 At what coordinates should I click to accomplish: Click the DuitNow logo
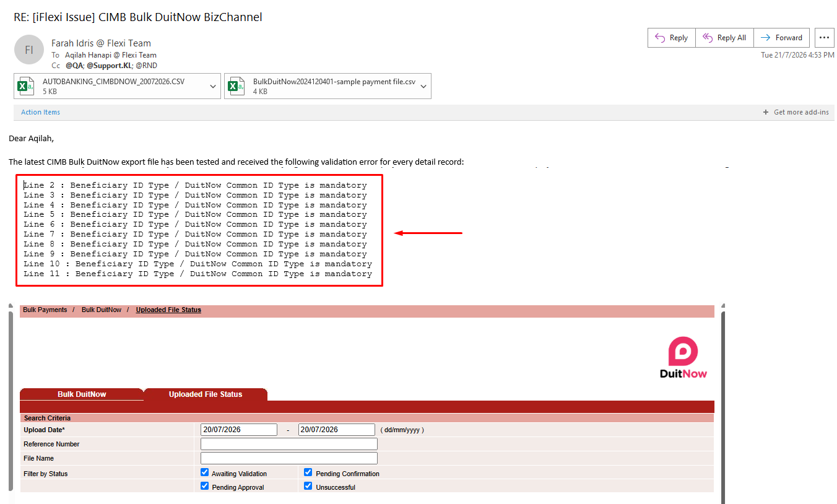pos(683,358)
